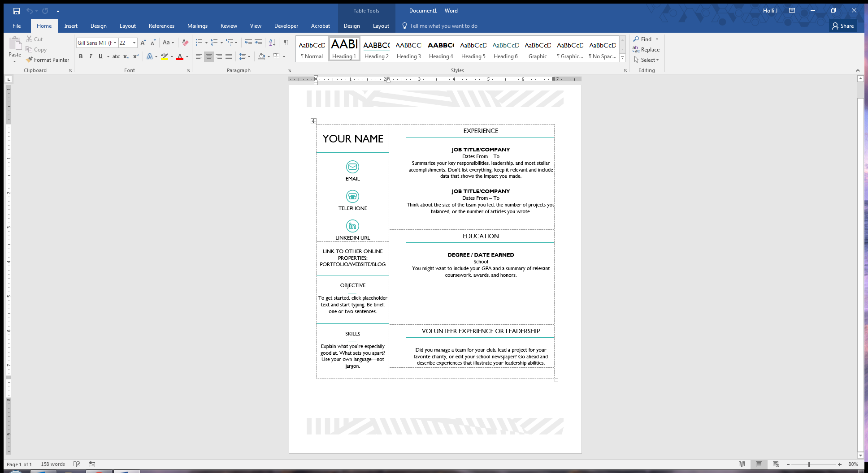This screenshot has width=868, height=473.
Task: Apply the Heading 2 style
Action: pyautogui.click(x=377, y=49)
